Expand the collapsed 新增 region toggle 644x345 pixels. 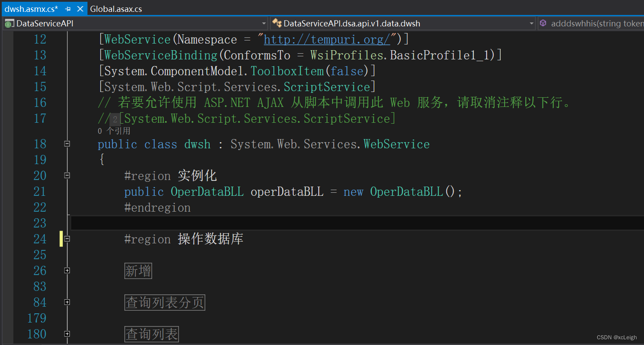coord(67,271)
